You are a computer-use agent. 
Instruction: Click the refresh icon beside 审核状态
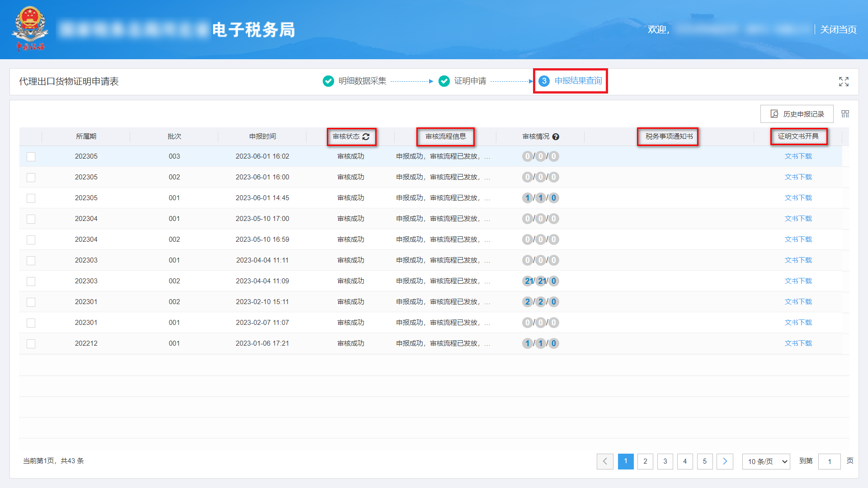coord(366,136)
